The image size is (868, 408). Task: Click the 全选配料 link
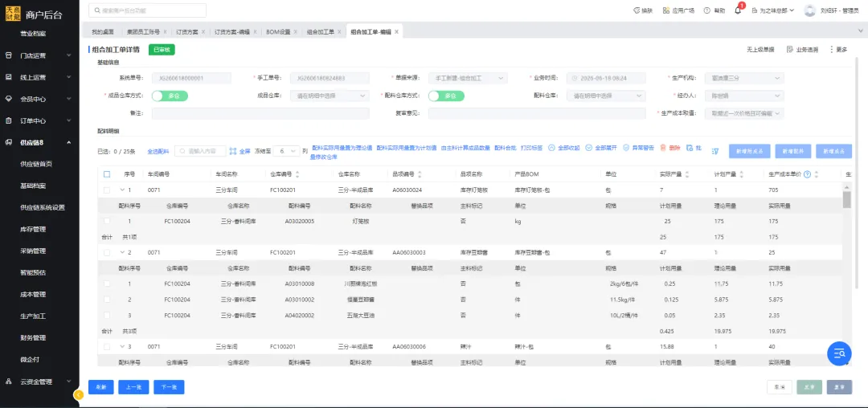[158, 151]
